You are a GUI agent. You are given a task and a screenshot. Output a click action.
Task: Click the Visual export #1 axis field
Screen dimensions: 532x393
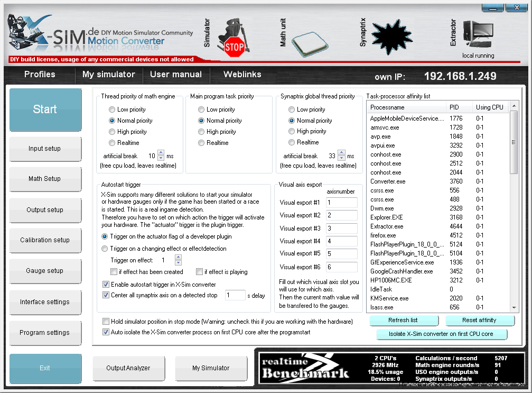[341, 203]
